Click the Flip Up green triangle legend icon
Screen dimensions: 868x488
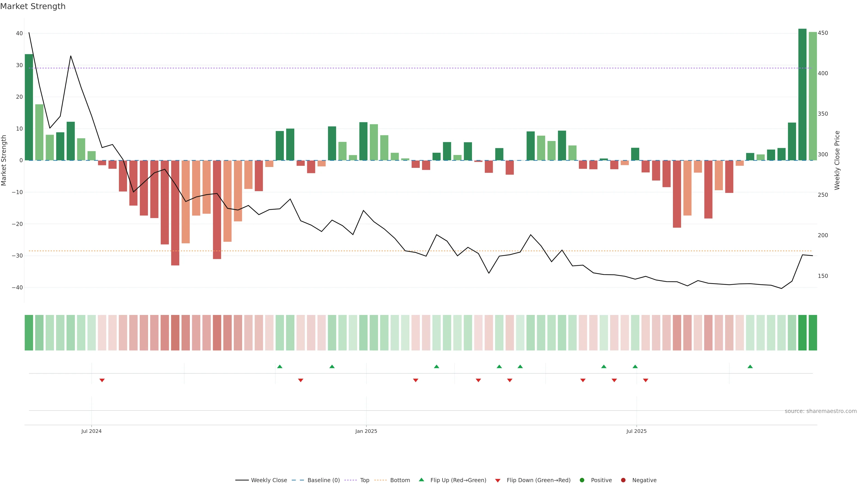(421, 480)
